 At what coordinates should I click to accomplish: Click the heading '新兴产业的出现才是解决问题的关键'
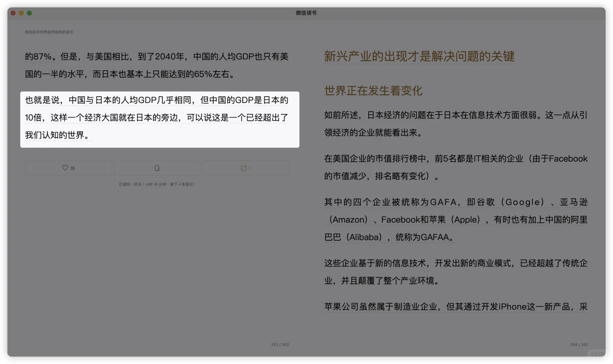pos(419,56)
